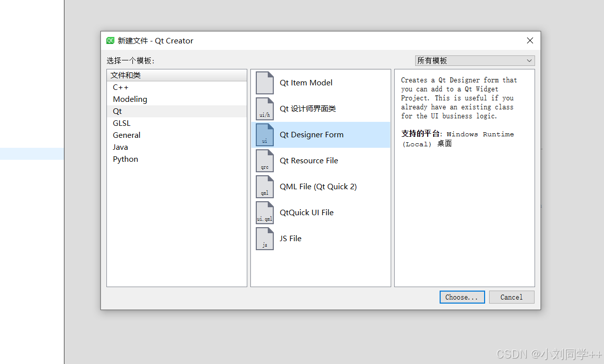
Task: Select the GLSL category
Action: pyautogui.click(x=177, y=123)
